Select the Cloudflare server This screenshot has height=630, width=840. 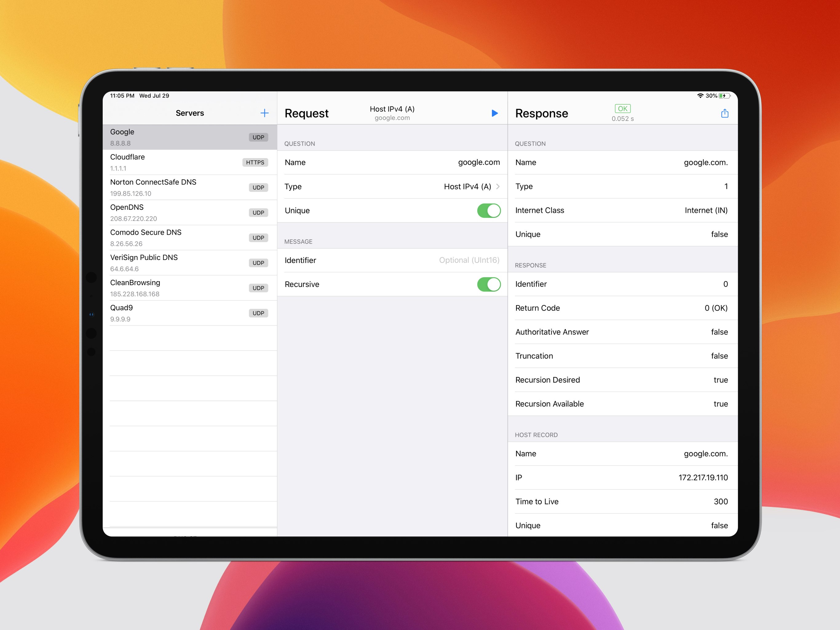(x=171, y=162)
